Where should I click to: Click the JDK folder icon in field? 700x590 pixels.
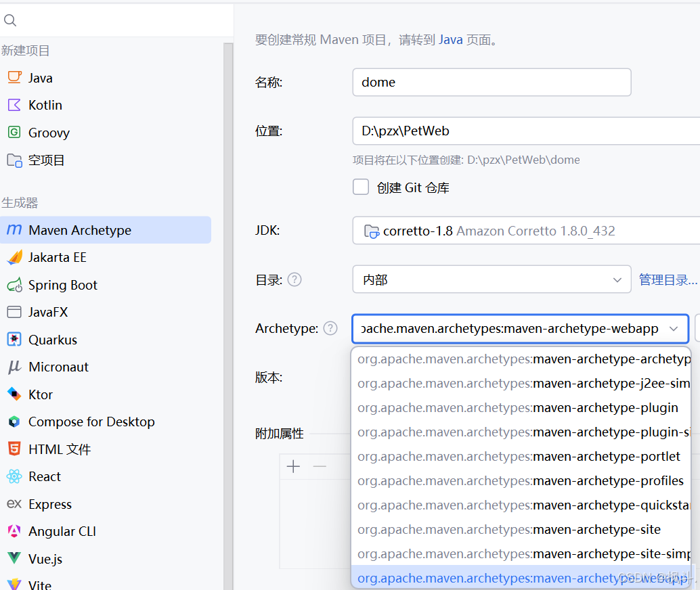tap(372, 231)
